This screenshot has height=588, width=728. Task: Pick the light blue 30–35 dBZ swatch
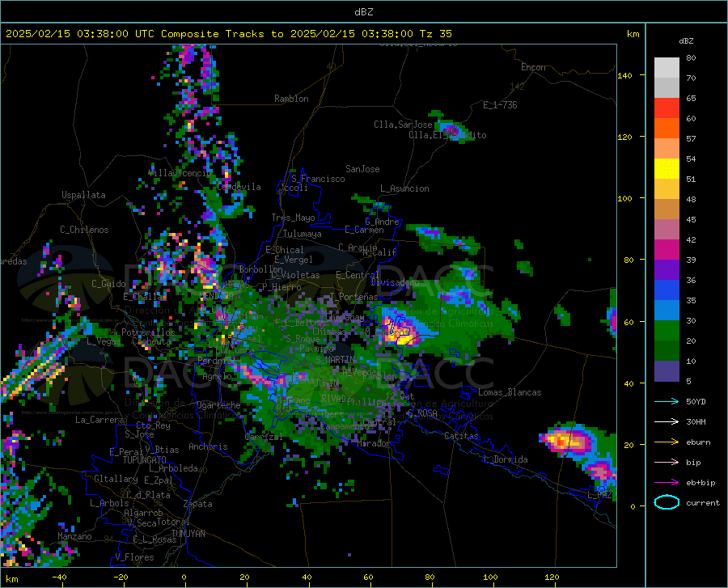click(x=667, y=310)
